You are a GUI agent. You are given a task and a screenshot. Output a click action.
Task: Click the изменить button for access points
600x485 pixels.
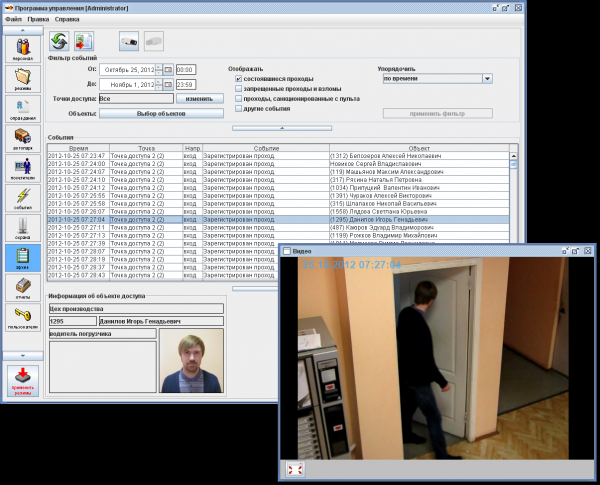(x=199, y=99)
